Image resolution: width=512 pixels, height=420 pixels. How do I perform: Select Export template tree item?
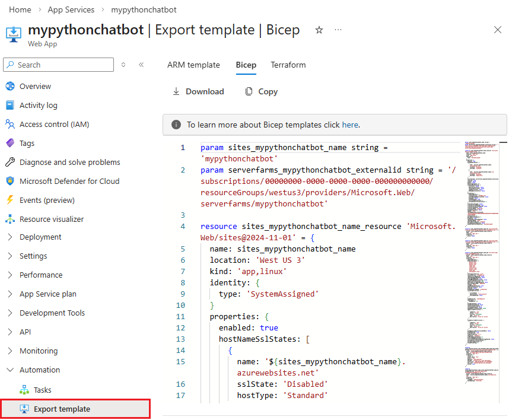click(75, 409)
